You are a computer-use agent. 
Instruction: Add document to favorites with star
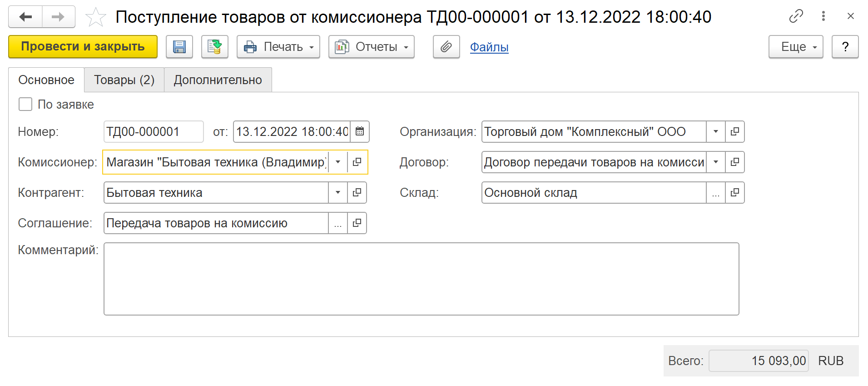(x=95, y=17)
